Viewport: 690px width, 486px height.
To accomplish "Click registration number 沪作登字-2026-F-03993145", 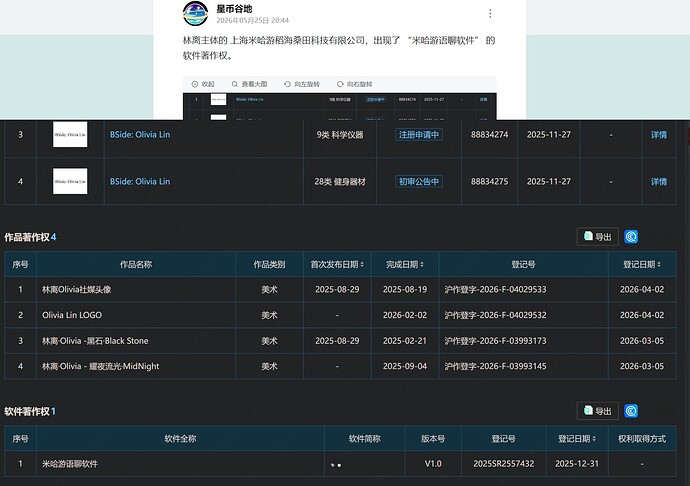I will coord(495,366).
